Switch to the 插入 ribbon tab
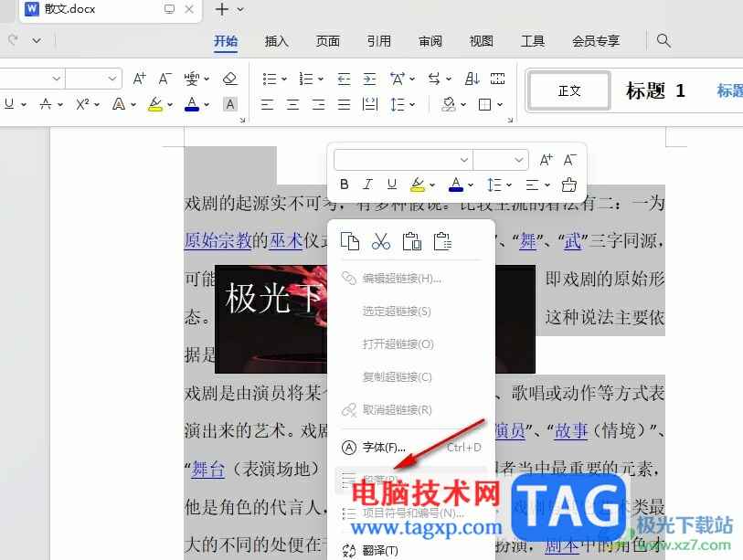Image resolution: width=743 pixels, height=560 pixels. (x=276, y=41)
